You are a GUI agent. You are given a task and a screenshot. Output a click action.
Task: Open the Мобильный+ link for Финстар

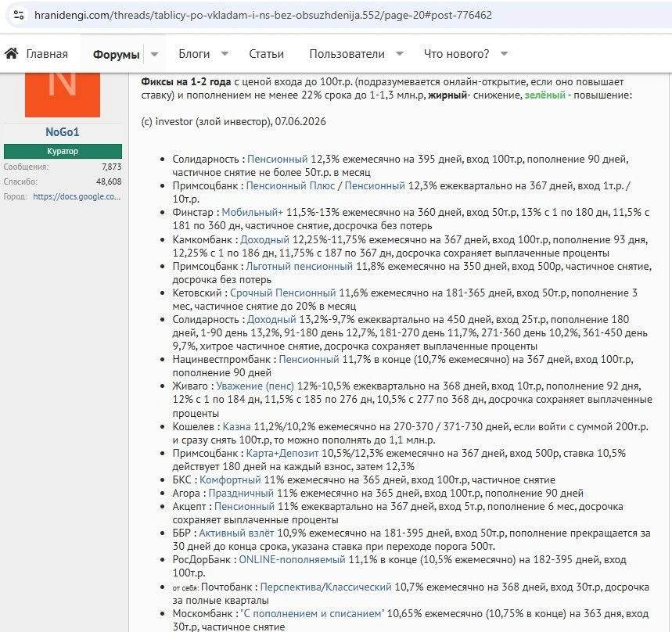pos(253,213)
